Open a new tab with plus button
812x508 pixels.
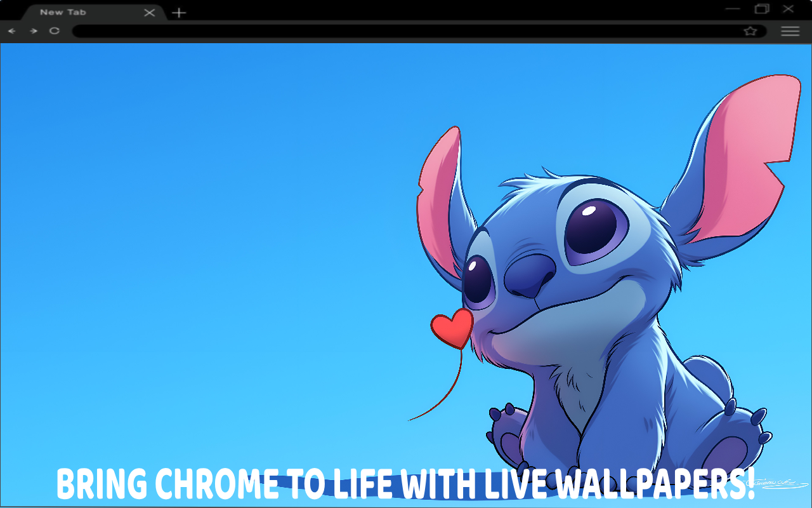coord(180,12)
